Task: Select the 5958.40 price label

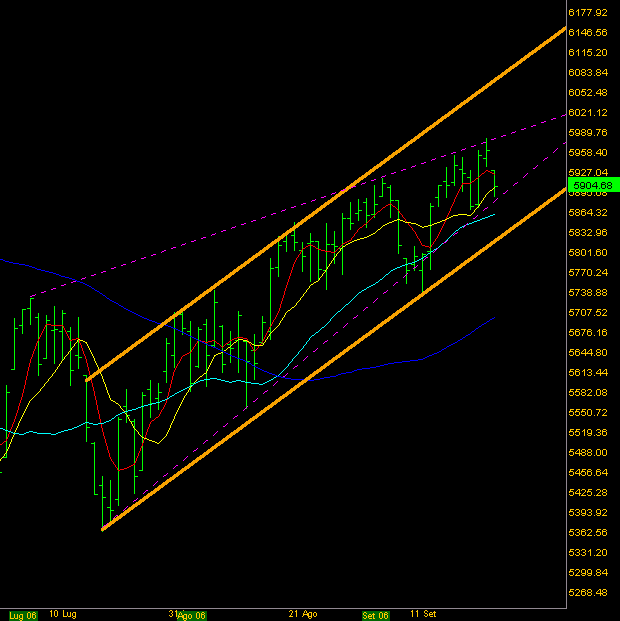Action: (x=588, y=152)
